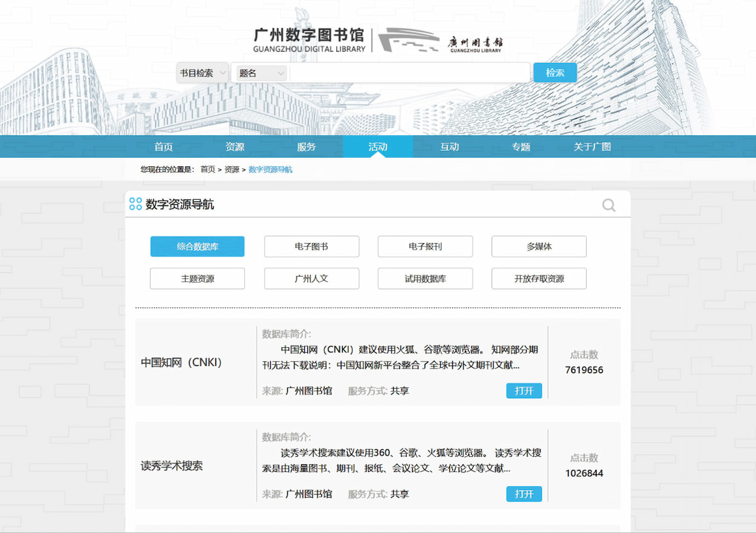Expand the 书目检索 dropdown arrow

click(222, 72)
